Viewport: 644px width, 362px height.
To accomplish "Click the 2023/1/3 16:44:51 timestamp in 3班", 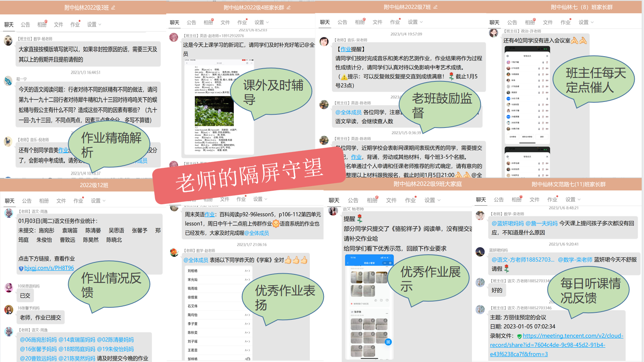I will [x=86, y=72].
